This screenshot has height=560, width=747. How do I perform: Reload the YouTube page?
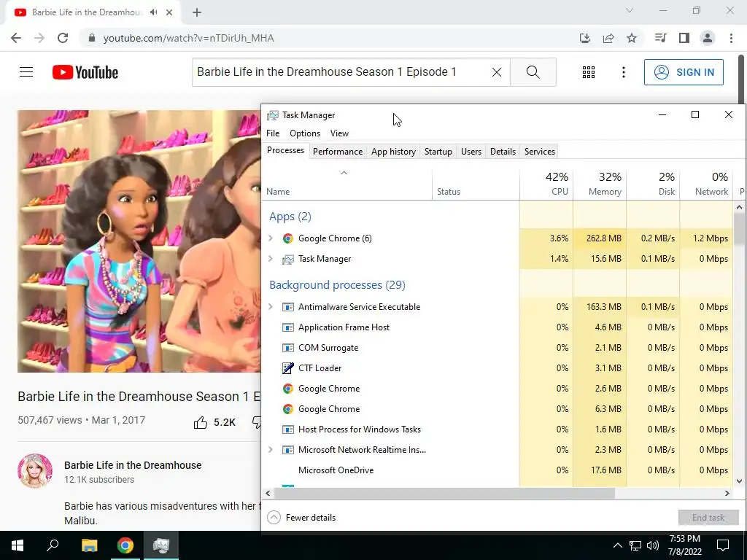63,38
